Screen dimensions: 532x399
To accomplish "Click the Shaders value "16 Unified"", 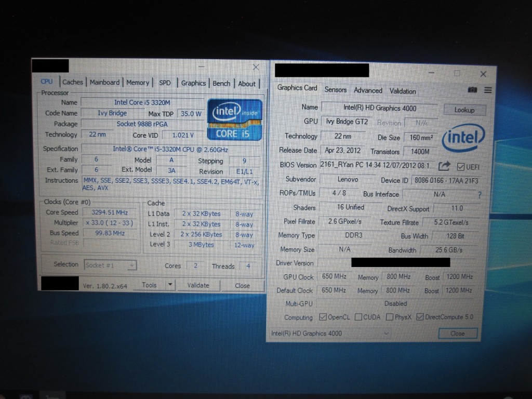I will pyautogui.click(x=351, y=207).
